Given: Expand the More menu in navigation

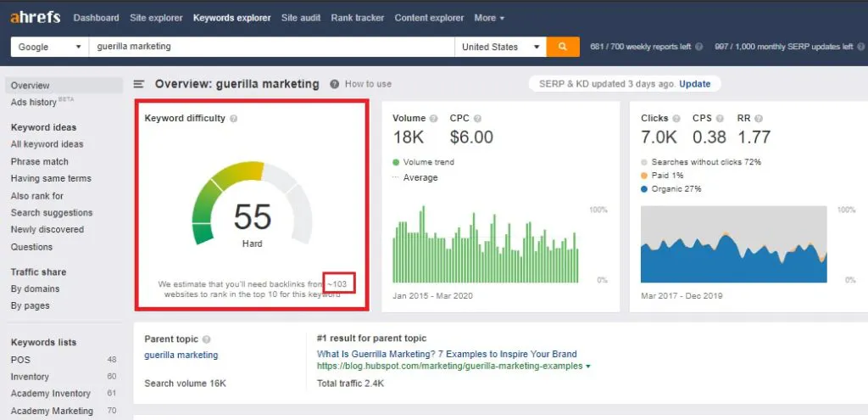Looking at the screenshot, I should pos(489,18).
